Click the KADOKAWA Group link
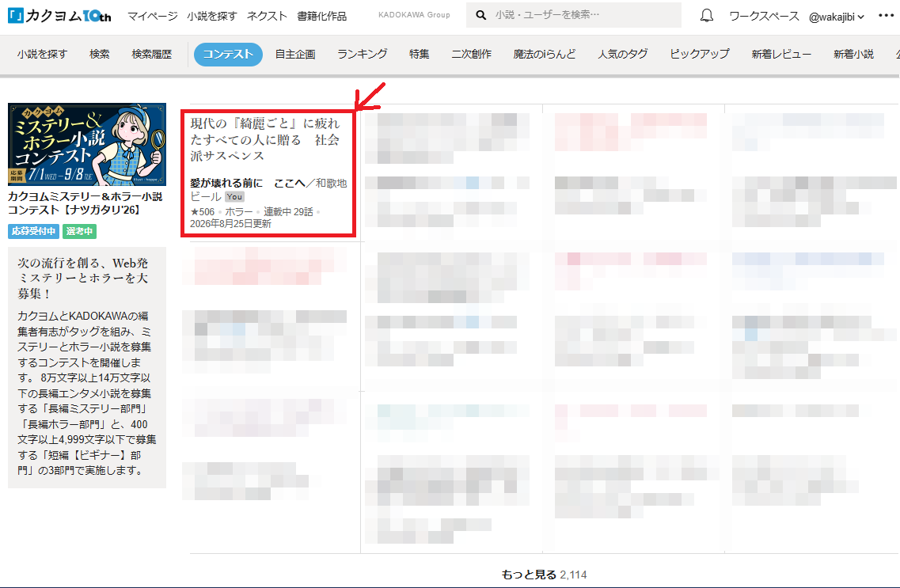Screen dimensions: 900x588 [414, 15]
